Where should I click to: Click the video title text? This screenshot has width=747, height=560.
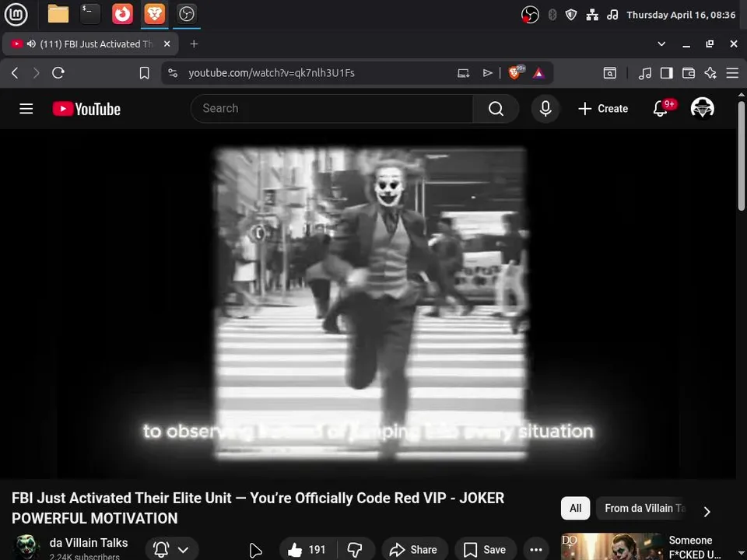258,508
